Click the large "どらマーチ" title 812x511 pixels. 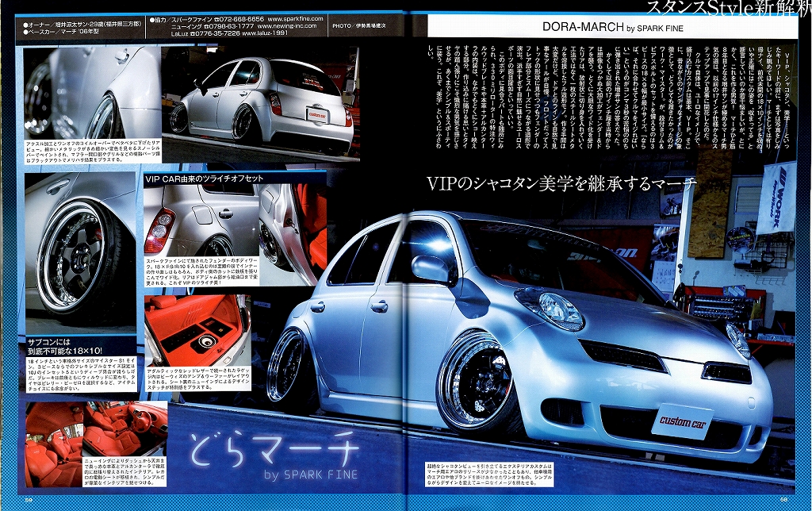273,448
